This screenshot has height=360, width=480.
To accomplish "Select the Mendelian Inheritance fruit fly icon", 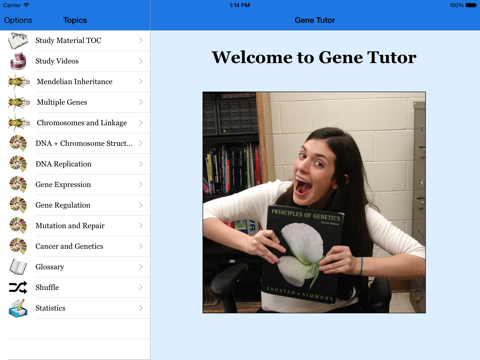I will 18,82.
